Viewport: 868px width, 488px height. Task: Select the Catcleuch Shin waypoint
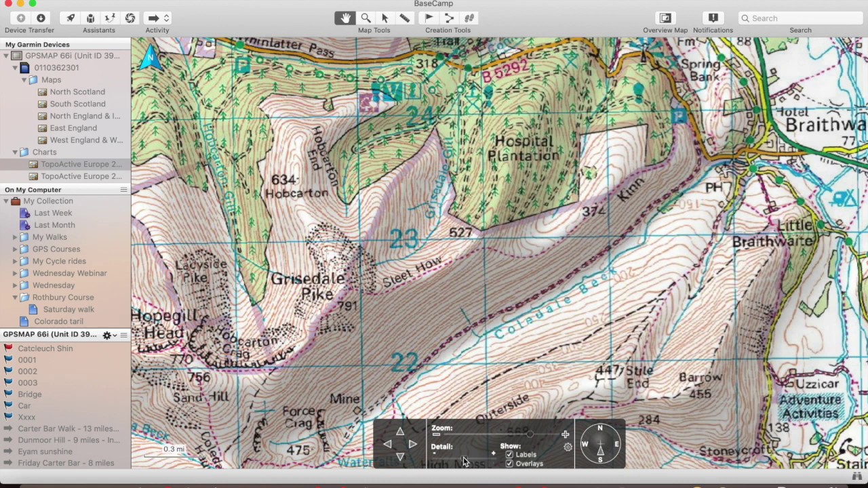(45, 348)
